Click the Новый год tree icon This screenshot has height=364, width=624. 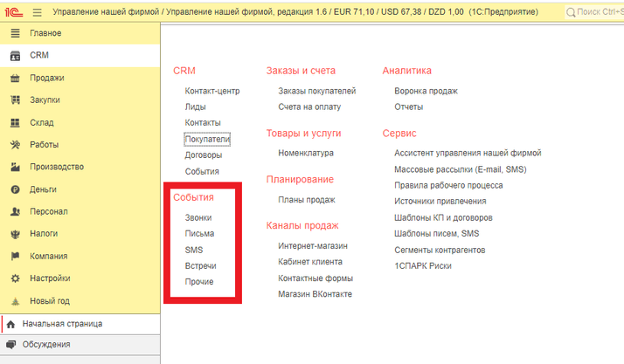[x=15, y=301]
